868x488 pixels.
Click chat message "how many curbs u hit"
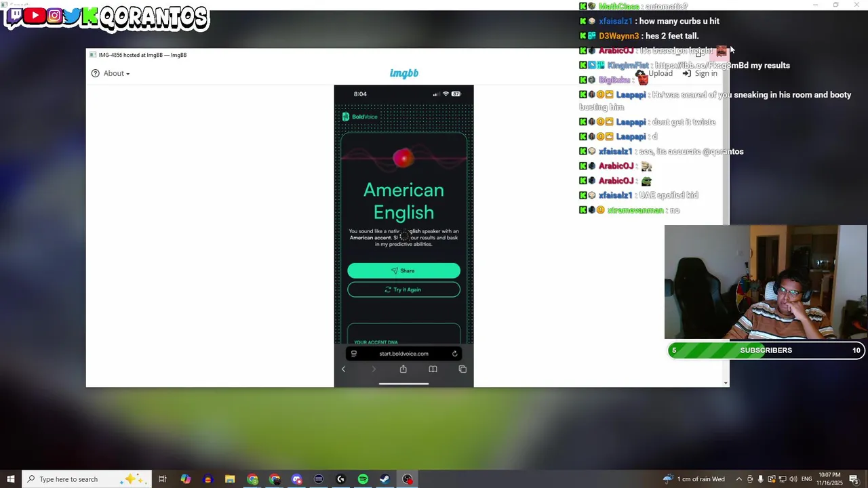click(679, 21)
